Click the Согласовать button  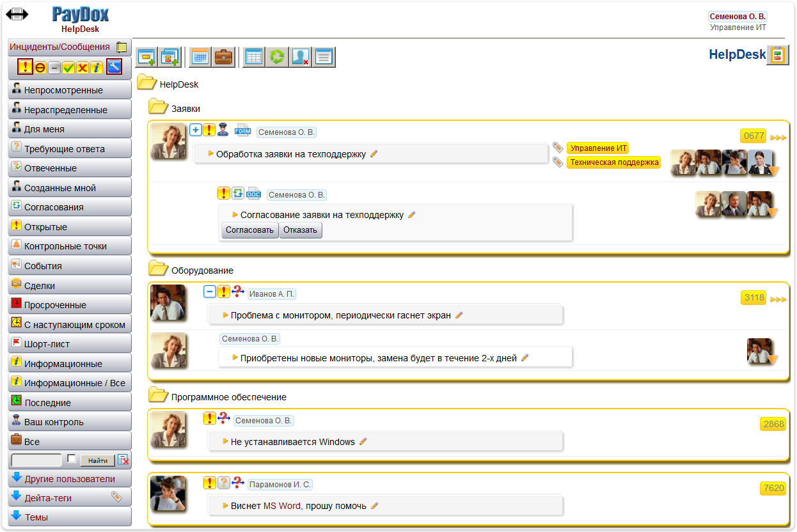pos(249,230)
